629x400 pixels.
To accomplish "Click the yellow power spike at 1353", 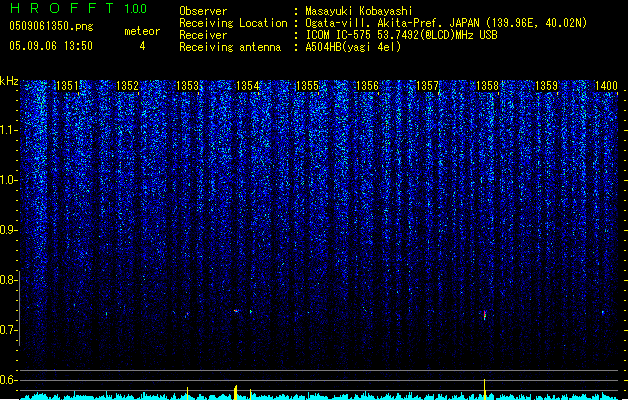I will pyautogui.click(x=187, y=393).
